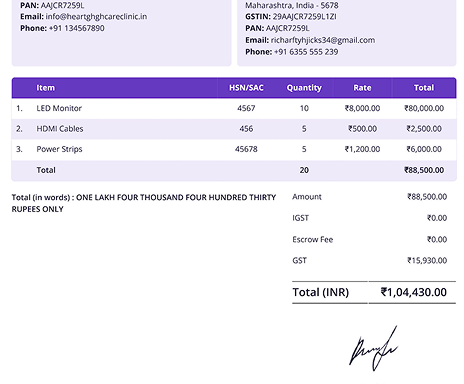The image size is (464, 384).
Task: Click the email info@heartghghcareclinic.in
Action: (x=96, y=17)
